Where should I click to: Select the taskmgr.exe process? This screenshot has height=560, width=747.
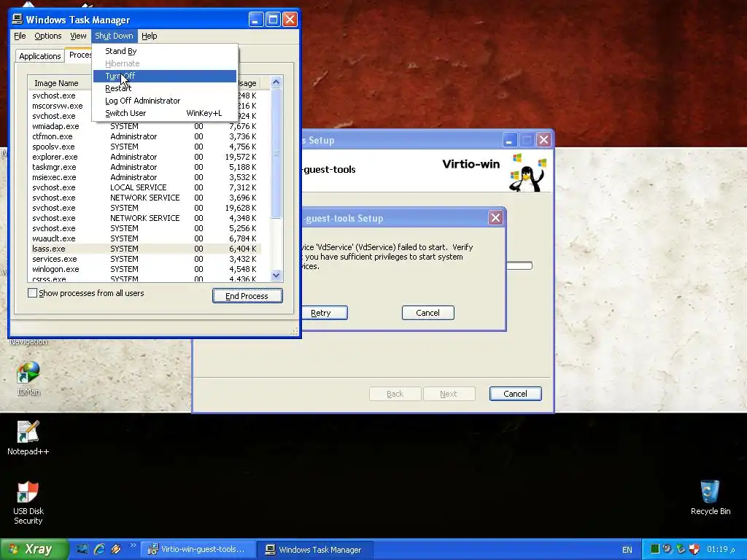coord(144,167)
